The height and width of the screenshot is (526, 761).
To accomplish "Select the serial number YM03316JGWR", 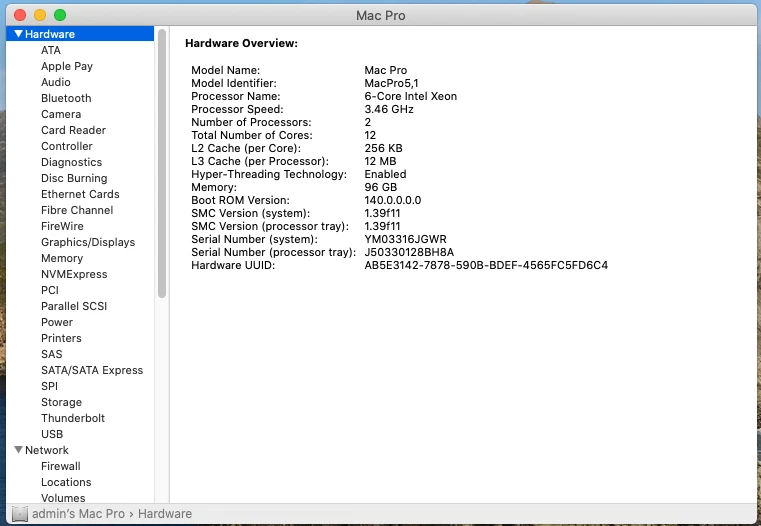I will (405, 239).
